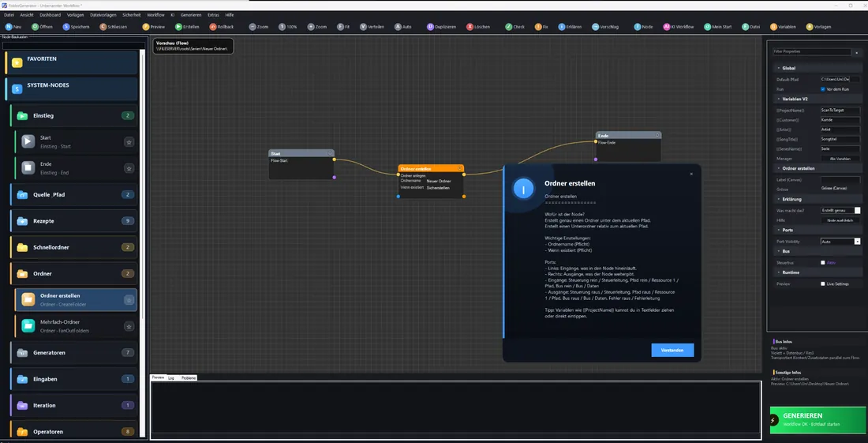
Task: Click the Auto layout toolbar icon
Action: click(398, 27)
